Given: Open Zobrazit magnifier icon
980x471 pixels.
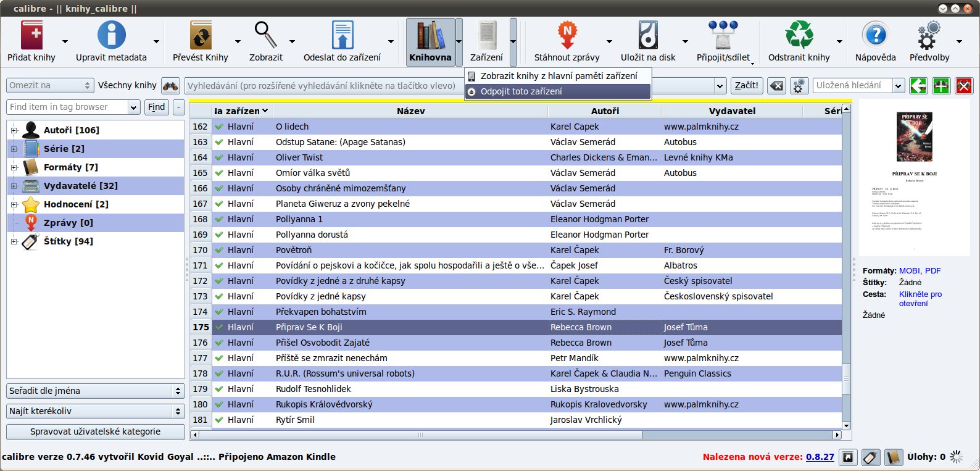Looking at the screenshot, I should 266,35.
